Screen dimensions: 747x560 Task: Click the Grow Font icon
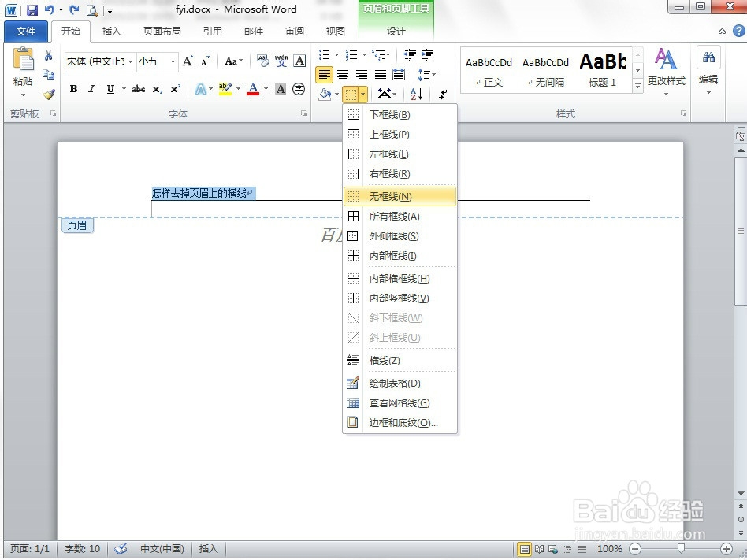[x=188, y=61]
